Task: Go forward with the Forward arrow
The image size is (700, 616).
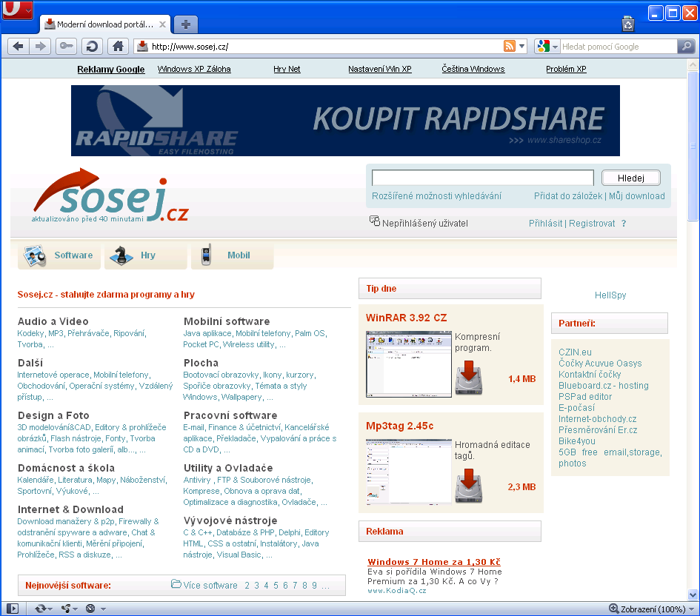Action: click(x=41, y=47)
